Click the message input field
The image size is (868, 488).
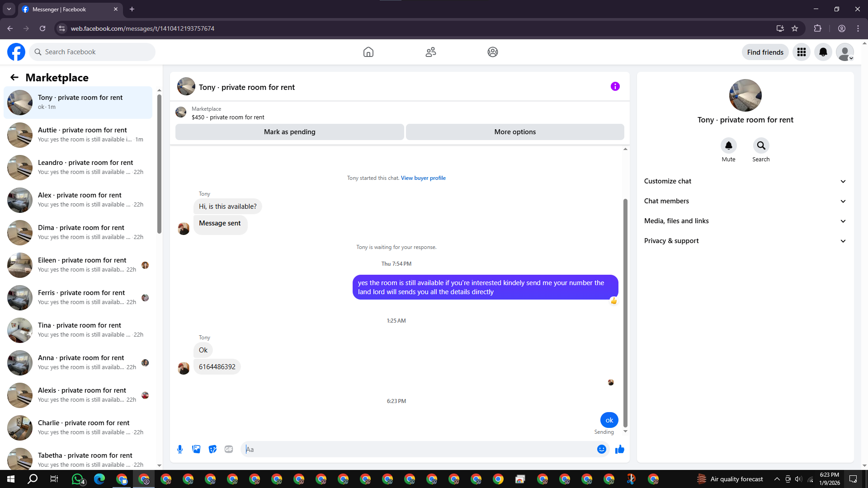(420, 449)
